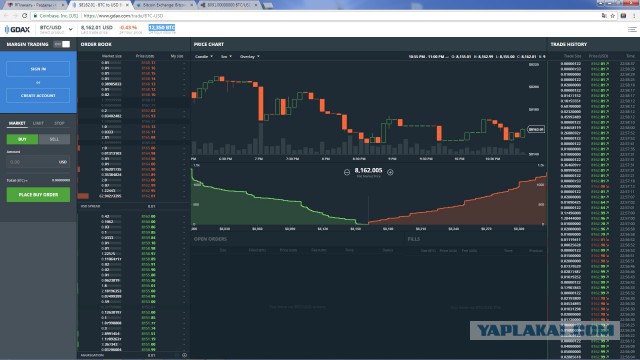Switch to the fourth BTC/USD browser tab
640x360 pixels.
pos(229,5)
